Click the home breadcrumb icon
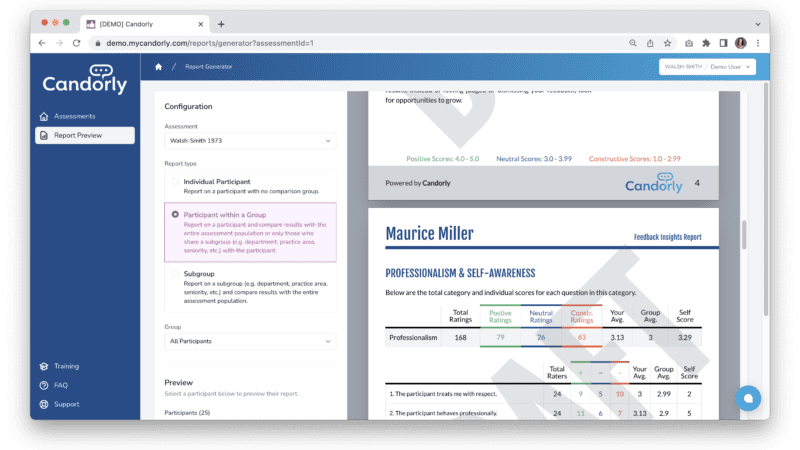The image size is (800, 450). 159,67
